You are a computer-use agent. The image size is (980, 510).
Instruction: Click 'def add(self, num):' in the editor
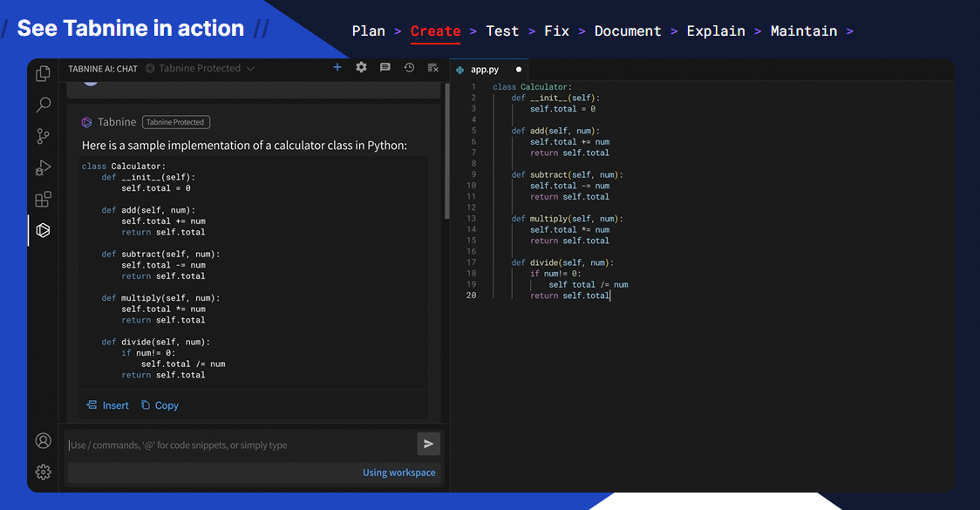tap(555, 131)
